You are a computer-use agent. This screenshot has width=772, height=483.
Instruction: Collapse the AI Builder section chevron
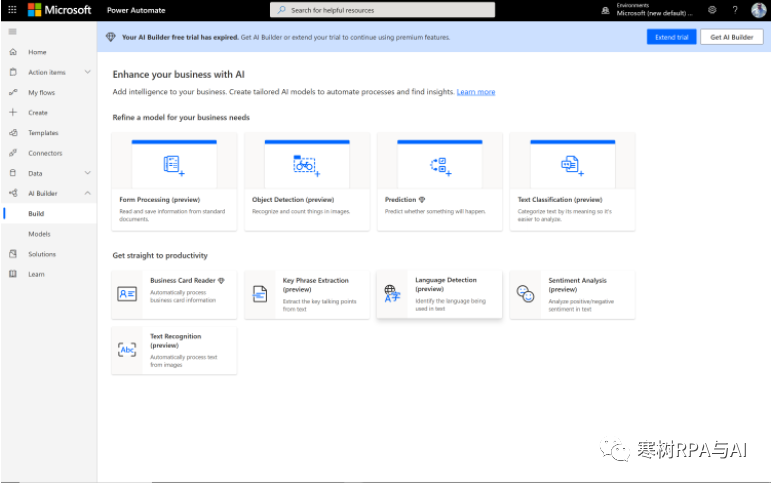88,193
